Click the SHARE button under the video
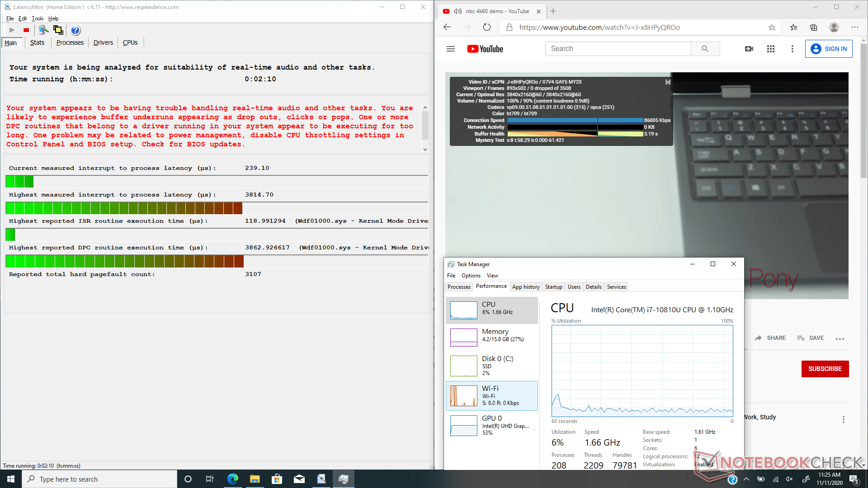This screenshot has width=868, height=488. coord(770,338)
